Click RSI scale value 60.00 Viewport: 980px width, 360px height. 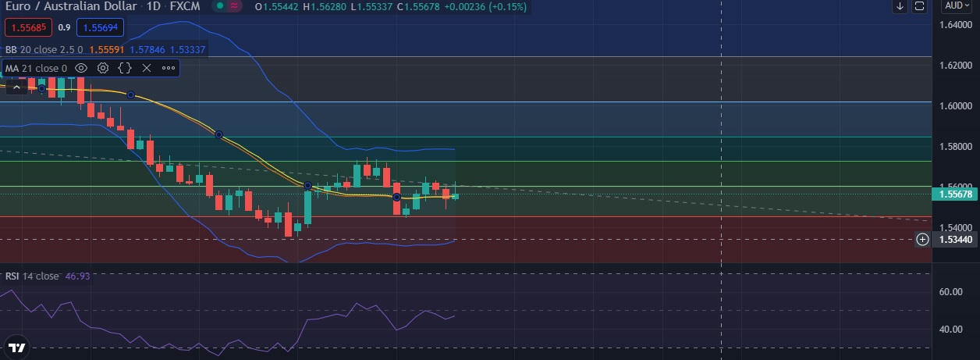pos(950,291)
